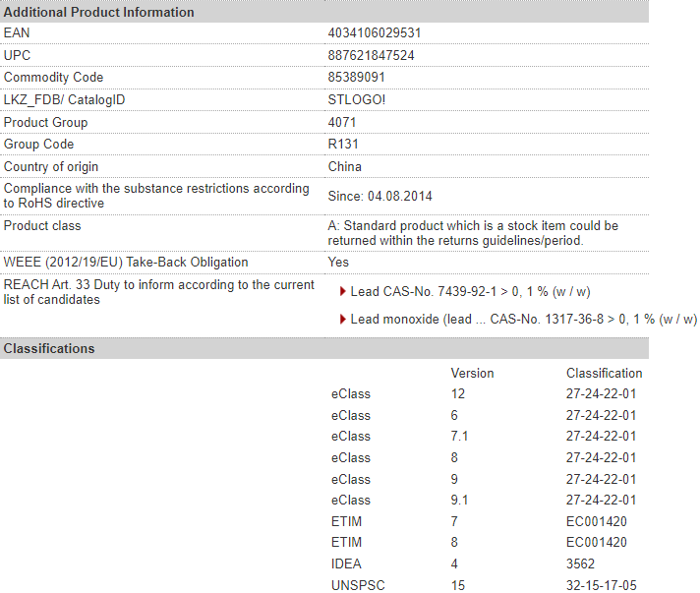
Task: Click the UPC label
Action: pos(17,55)
